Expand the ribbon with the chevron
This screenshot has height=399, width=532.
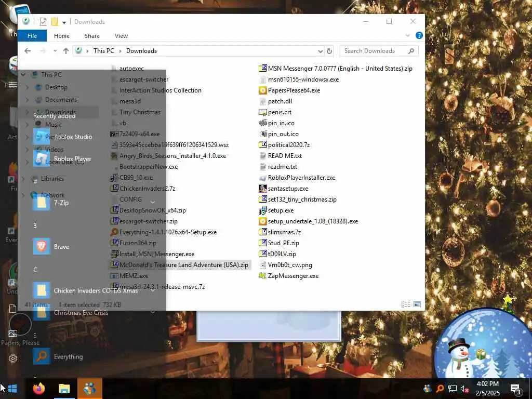tap(408, 35)
